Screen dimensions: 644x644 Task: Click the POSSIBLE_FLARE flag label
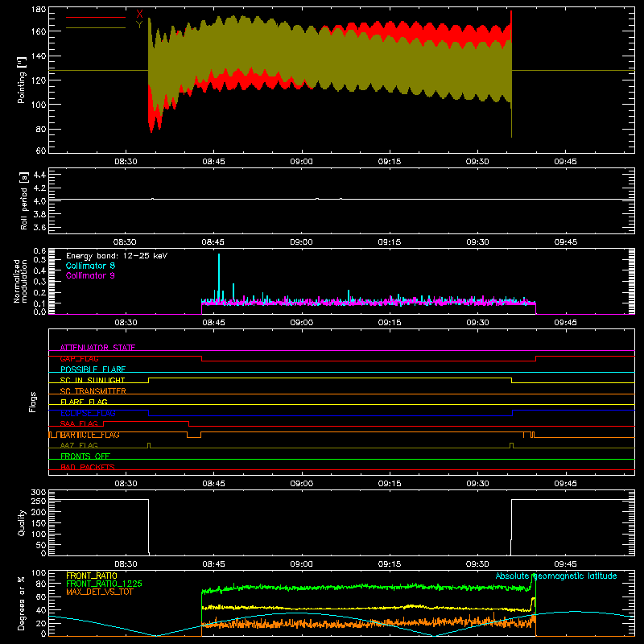93,369
